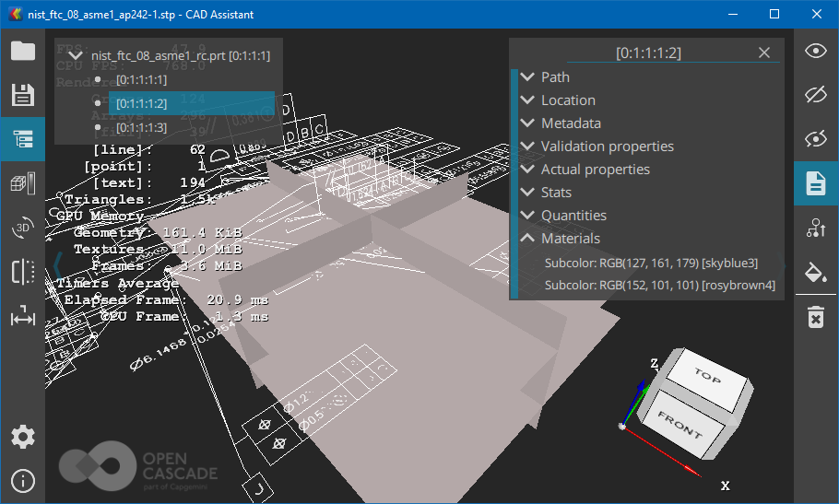Close the [0:1:1:1:2] properties panel
Screen dimensions: 839x504
click(764, 53)
